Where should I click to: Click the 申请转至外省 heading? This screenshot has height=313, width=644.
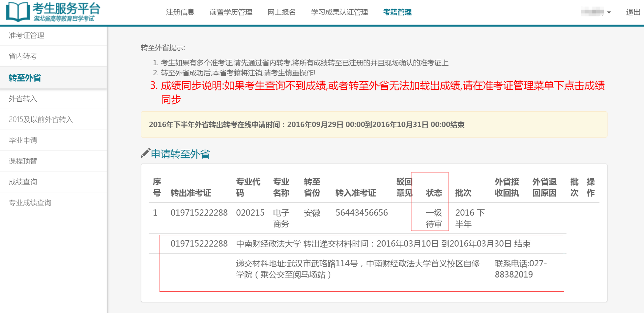(x=180, y=154)
